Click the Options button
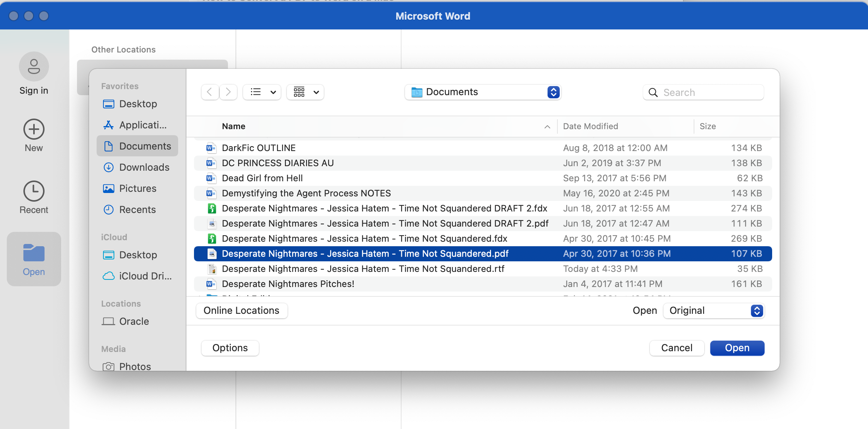Screen dimensions: 868x429 pyautogui.click(x=230, y=347)
